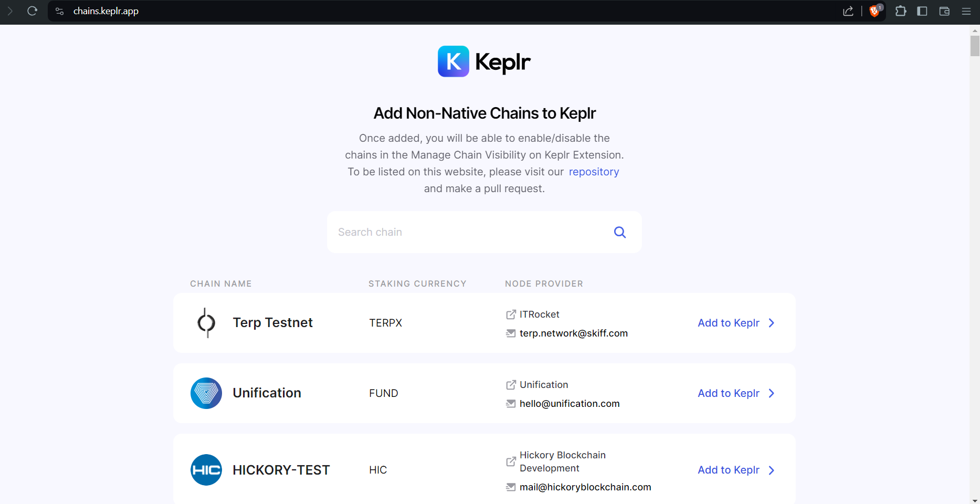Reload the page in browser toolbar

click(32, 11)
